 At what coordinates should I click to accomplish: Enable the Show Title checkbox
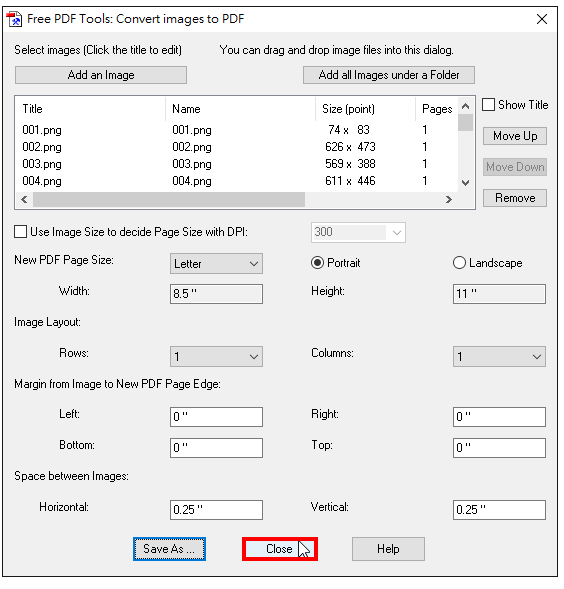tap(488, 105)
